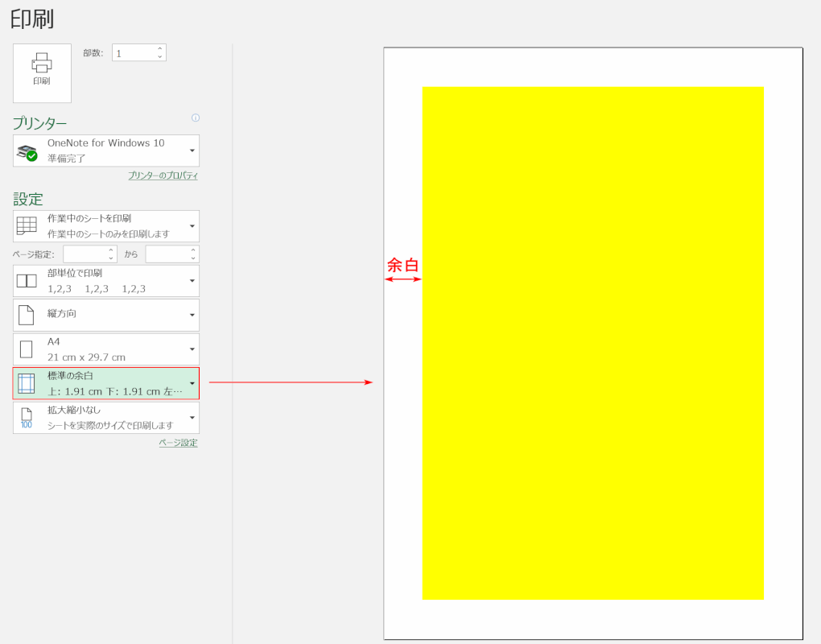Click the collate pages icon

27,281
